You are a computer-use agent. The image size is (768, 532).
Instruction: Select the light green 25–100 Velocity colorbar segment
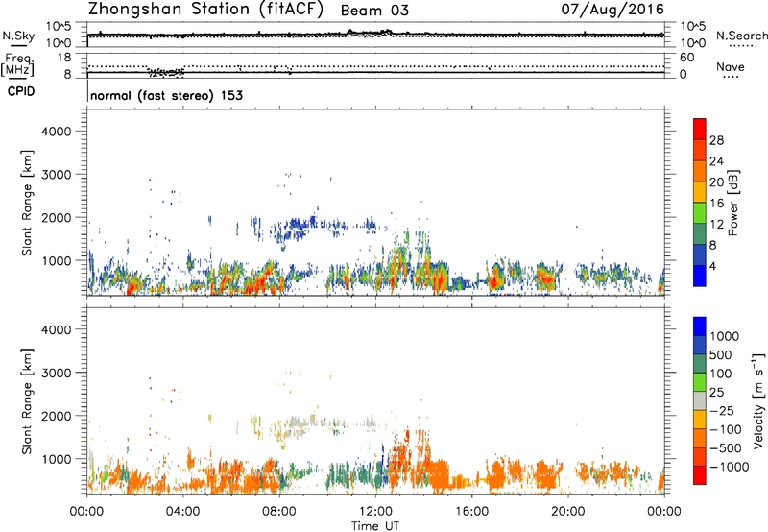click(x=700, y=382)
